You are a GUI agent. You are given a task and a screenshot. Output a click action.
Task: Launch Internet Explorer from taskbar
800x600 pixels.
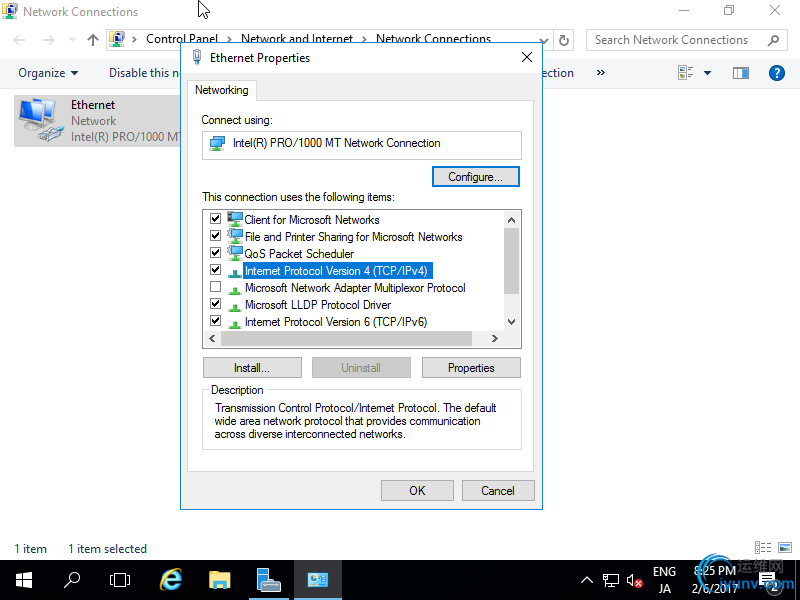click(171, 580)
